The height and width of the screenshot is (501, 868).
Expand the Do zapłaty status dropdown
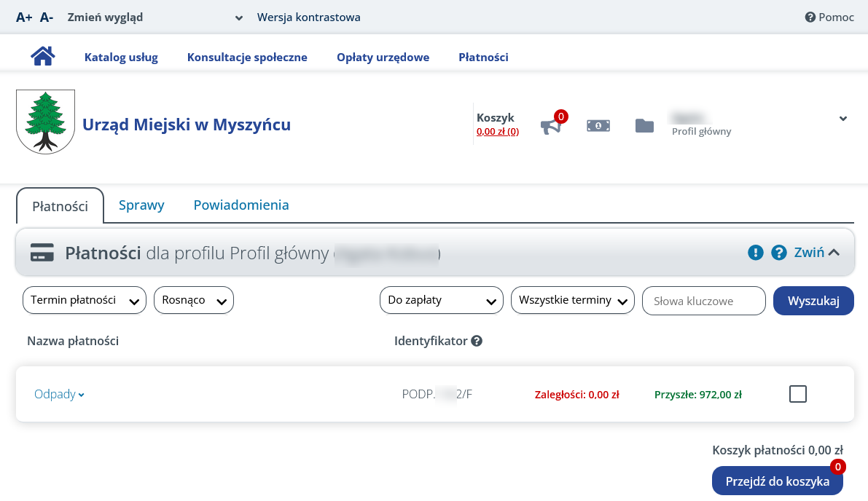click(441, 300)
